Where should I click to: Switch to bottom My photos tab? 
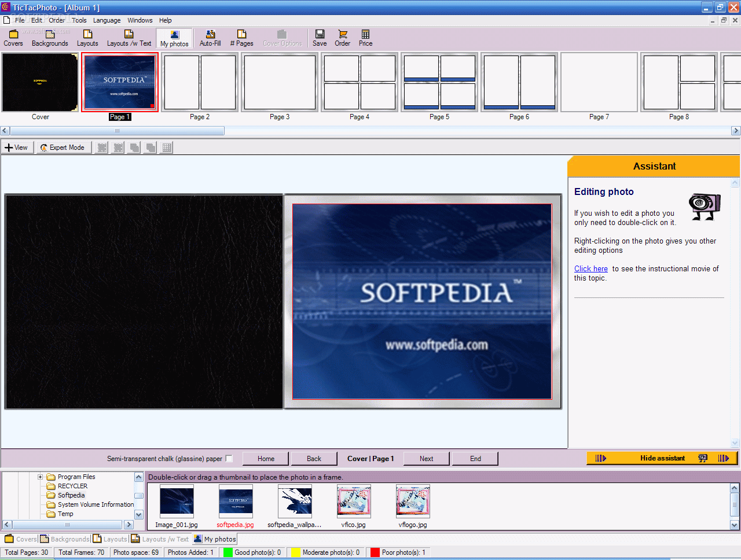pyautogui.click(x=215, y=539)
